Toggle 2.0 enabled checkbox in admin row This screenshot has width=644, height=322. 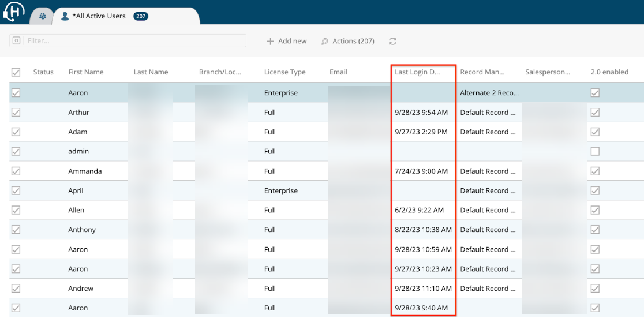click(595, 151)
